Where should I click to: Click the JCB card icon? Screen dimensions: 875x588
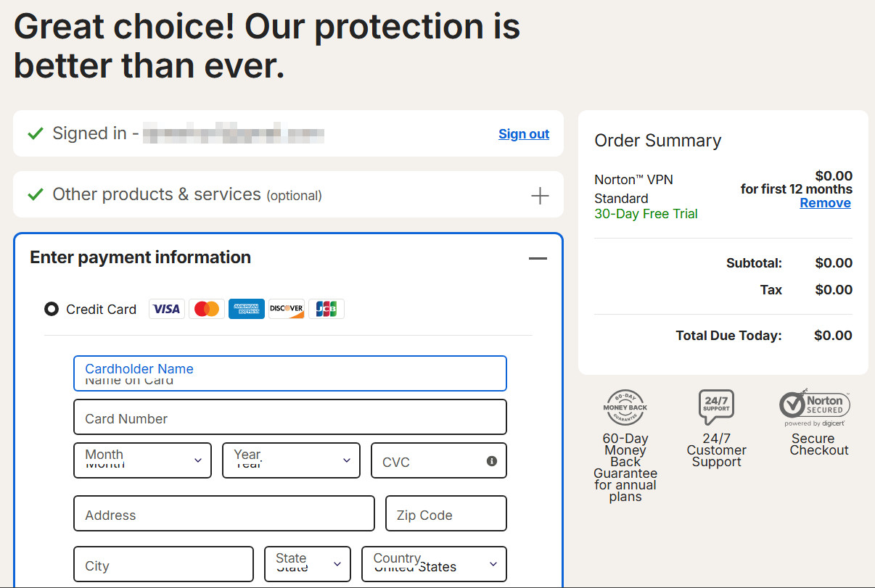coord(326,309)
